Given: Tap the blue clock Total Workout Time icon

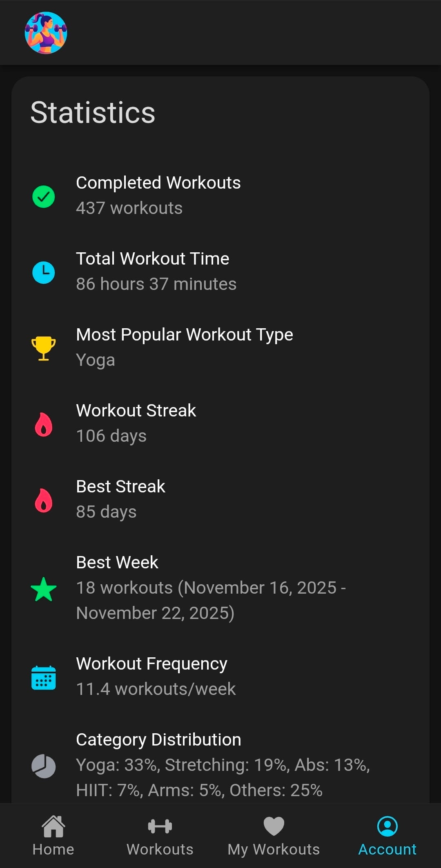Looking at the screenshot, I should point(44,272).
